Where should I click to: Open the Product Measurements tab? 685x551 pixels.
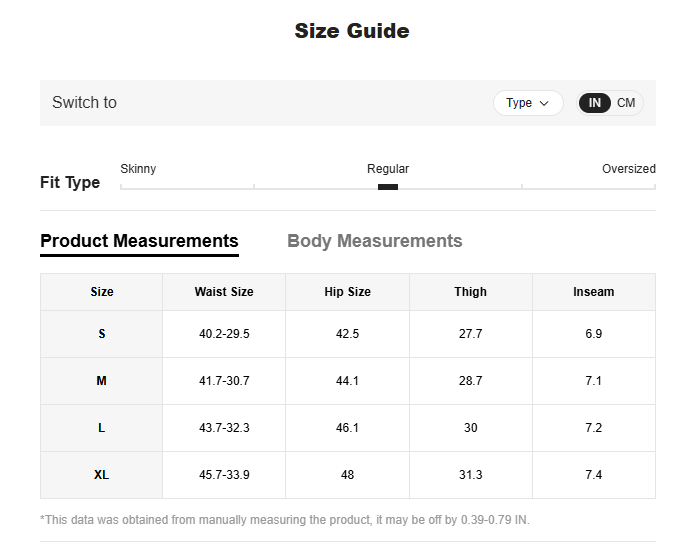coord(139,241)
